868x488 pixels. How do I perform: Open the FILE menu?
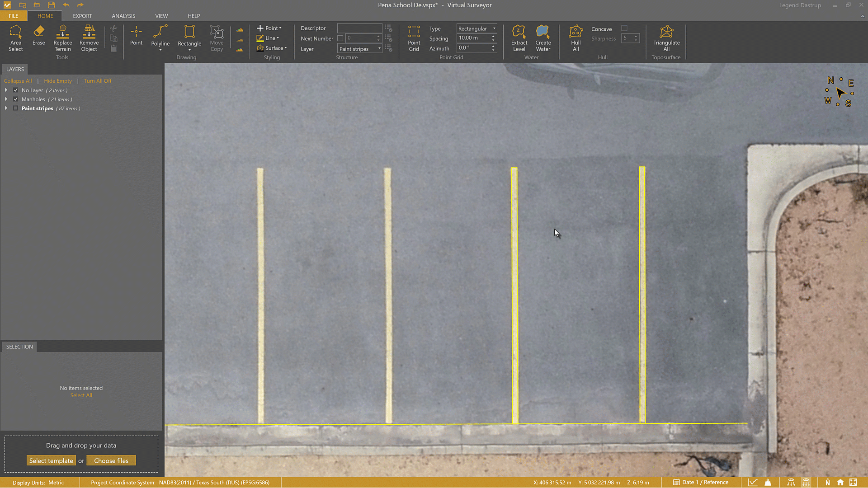tap(14, 16)
